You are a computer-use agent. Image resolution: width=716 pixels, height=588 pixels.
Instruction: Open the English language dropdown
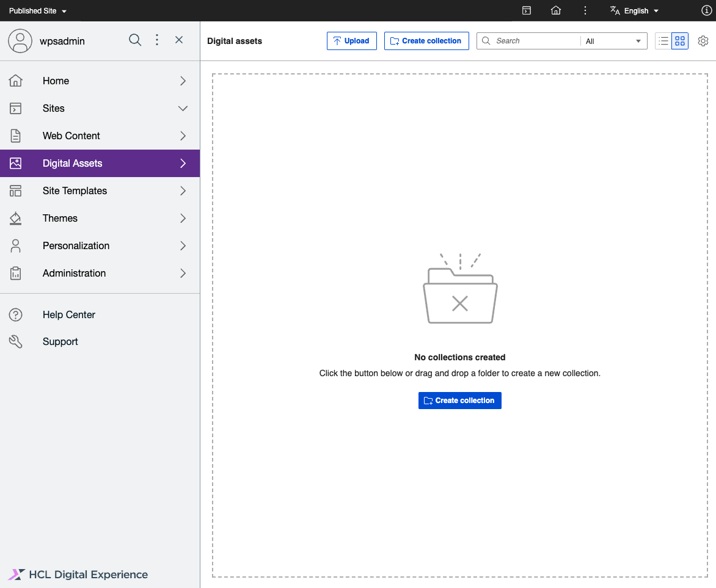(x=634, y=10)
